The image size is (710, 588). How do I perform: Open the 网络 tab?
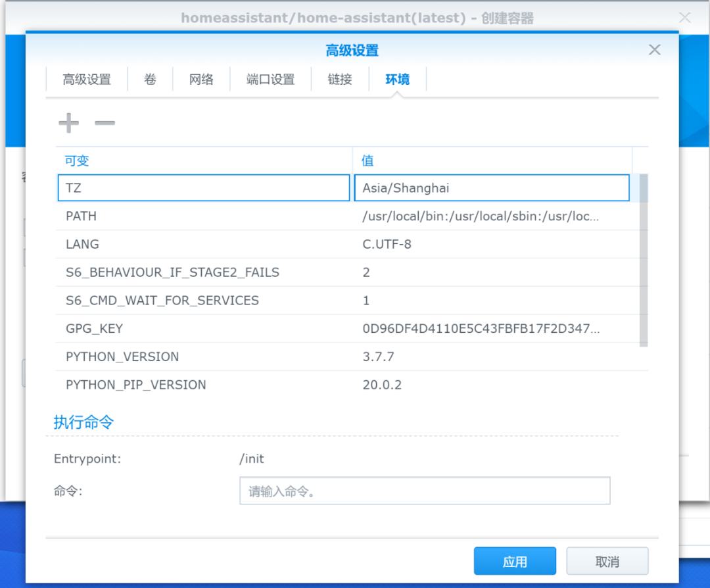coord(201,80)
